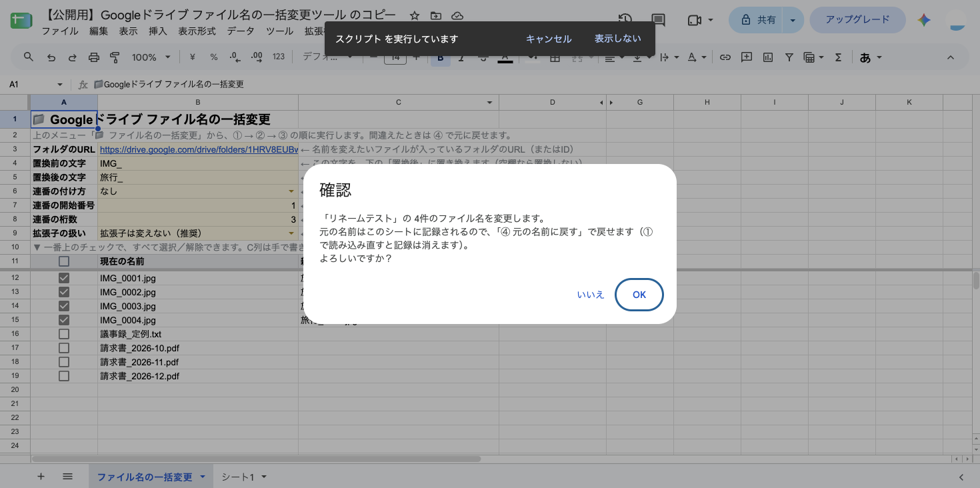Format as percent
Viewport: 980px width, 488px height.
pos(214,57)
